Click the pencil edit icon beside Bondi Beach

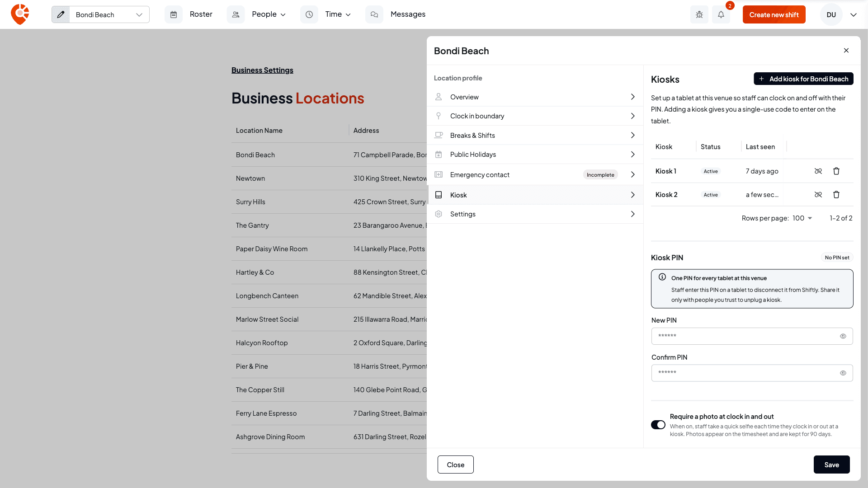[61, 14]
